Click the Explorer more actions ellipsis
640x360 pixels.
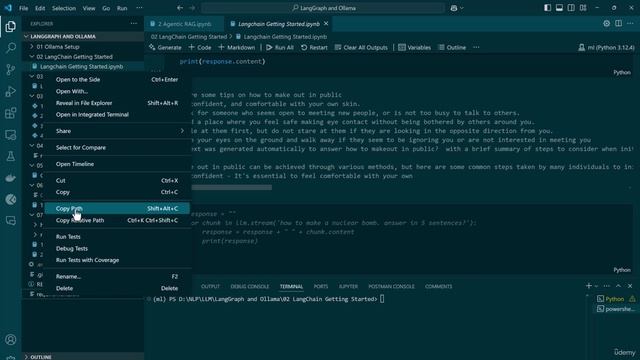click(134, 24)
